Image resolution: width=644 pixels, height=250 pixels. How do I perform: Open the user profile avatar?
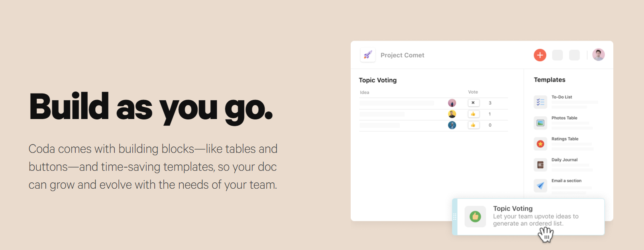coord(598,55)
